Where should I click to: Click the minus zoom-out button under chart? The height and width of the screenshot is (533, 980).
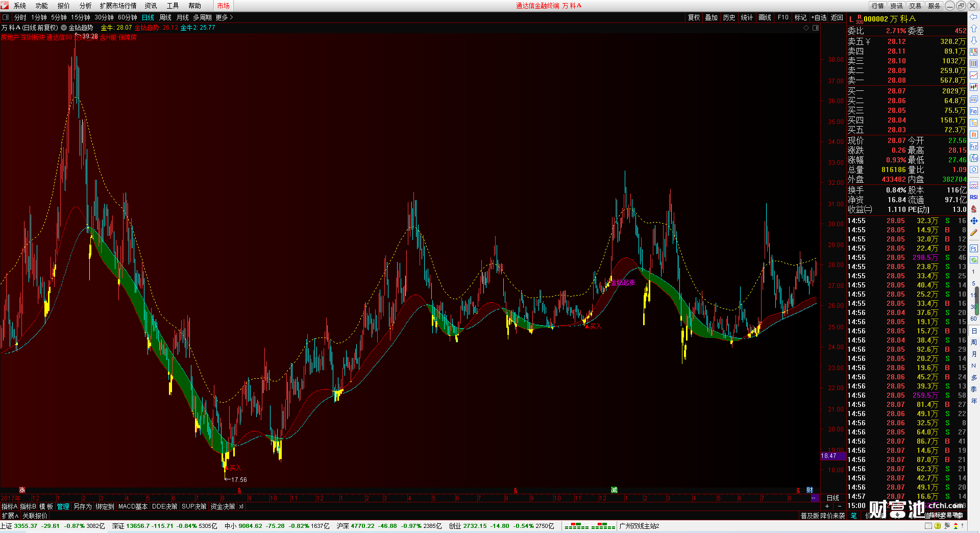840,506
